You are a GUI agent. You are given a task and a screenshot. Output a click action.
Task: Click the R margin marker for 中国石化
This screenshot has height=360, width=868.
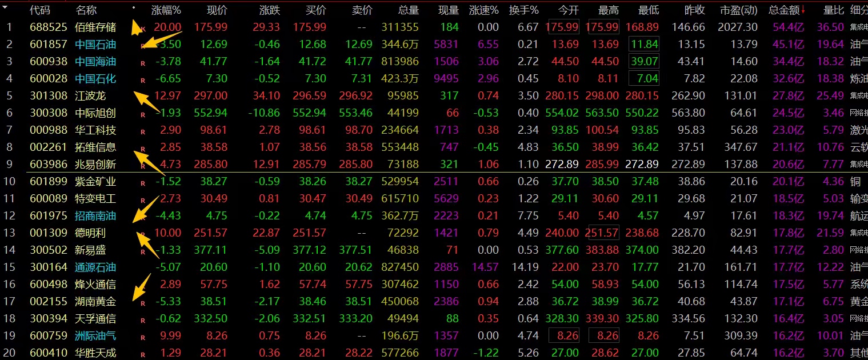click(x=143, y=81)
